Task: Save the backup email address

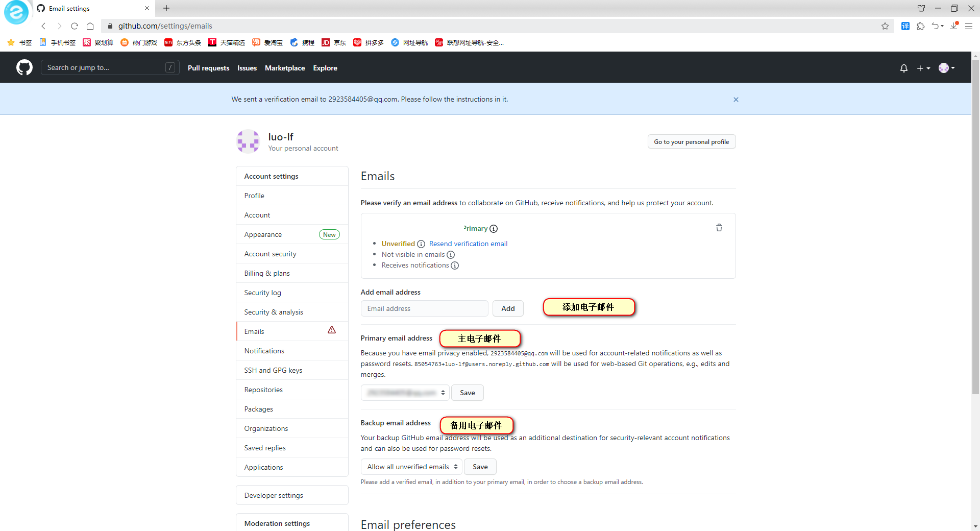Action: pos(480,467)
